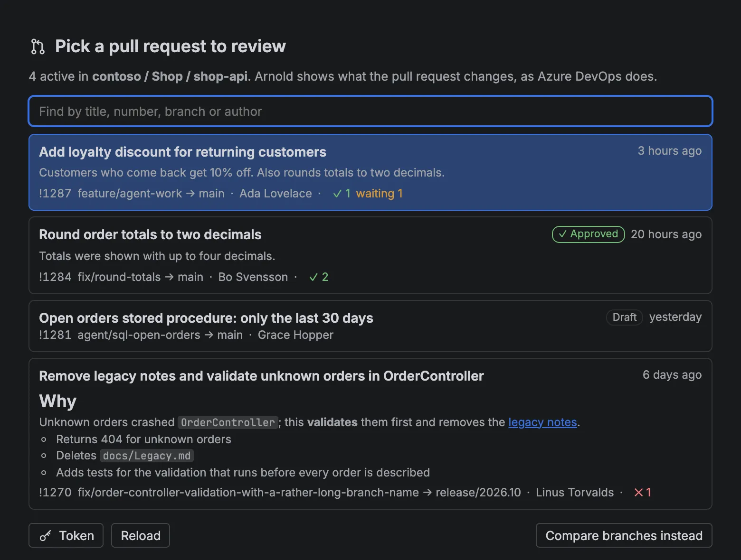Click the red X rejection count on !1270
Screen dimensions: 741x560
[642, 493]
